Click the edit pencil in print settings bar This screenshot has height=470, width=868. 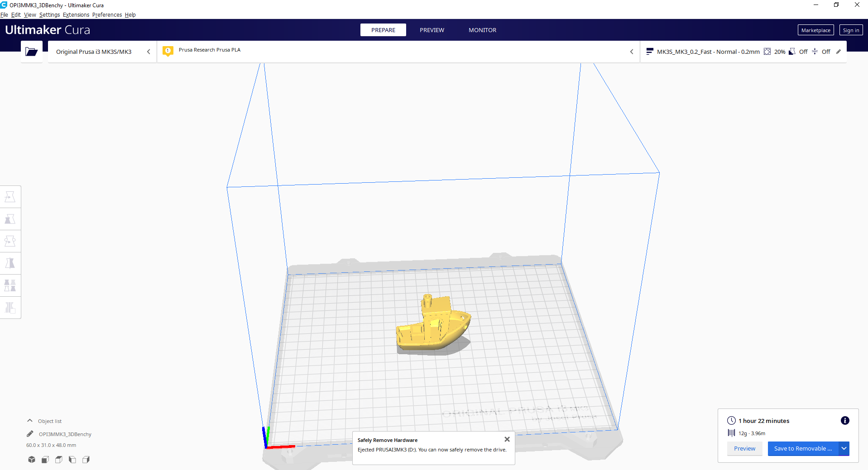[839, 52]
